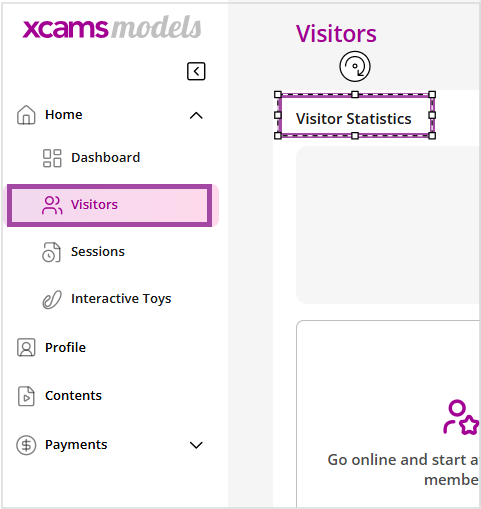Click the Sessions clock-file icon
This screenshot has width=481, height=509.
point(51,252)
